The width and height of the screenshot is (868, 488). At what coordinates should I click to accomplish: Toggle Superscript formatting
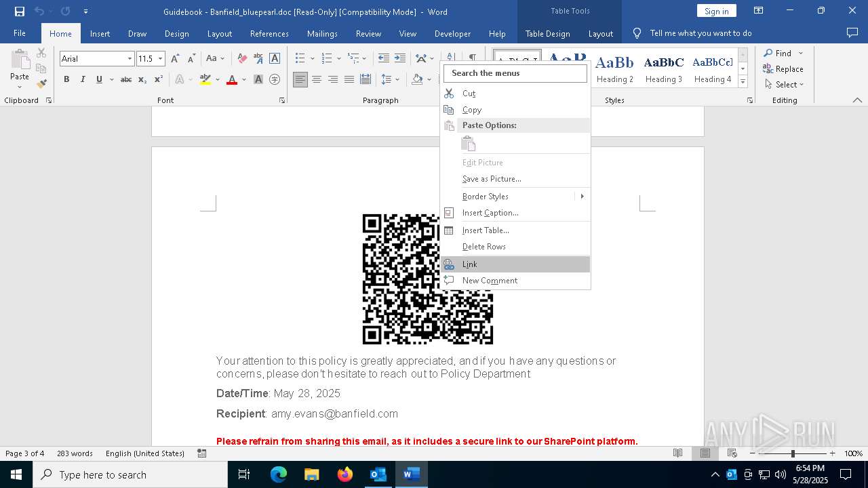pos(159,79)
